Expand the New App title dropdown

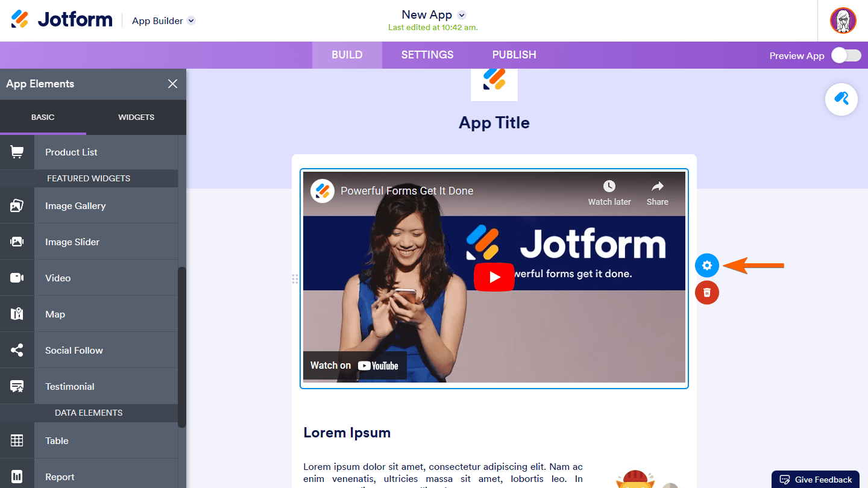[x=462, y=15]
